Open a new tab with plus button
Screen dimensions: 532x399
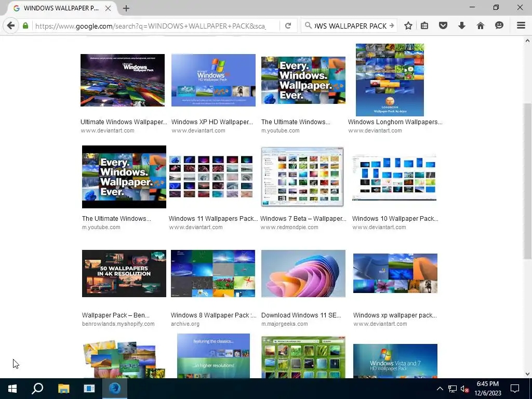coord(126,8)
